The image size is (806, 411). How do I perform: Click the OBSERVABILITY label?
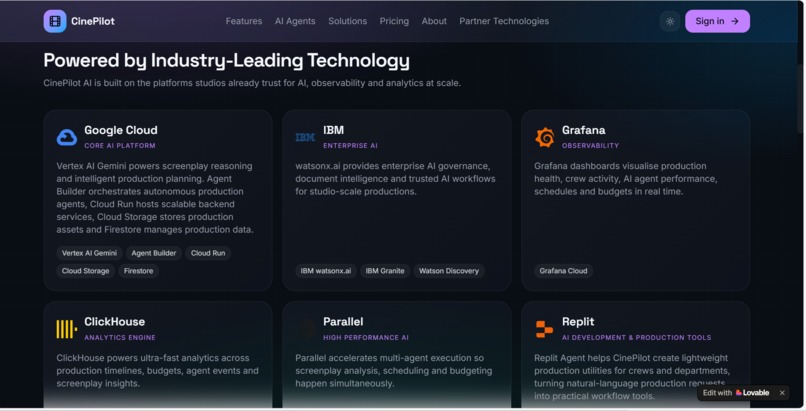[x=590, y=145]
